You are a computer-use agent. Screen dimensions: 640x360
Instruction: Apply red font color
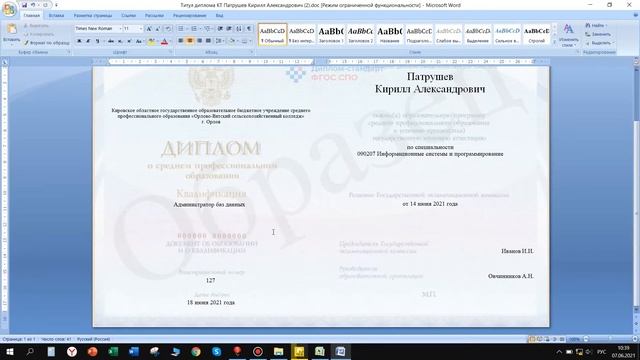164,41
